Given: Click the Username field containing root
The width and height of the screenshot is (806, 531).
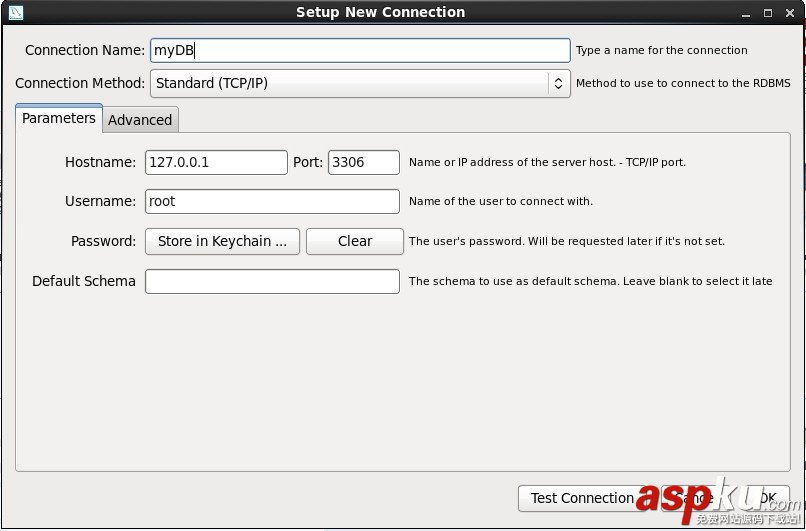Looking at the screenshot, I should pos(272,202).
